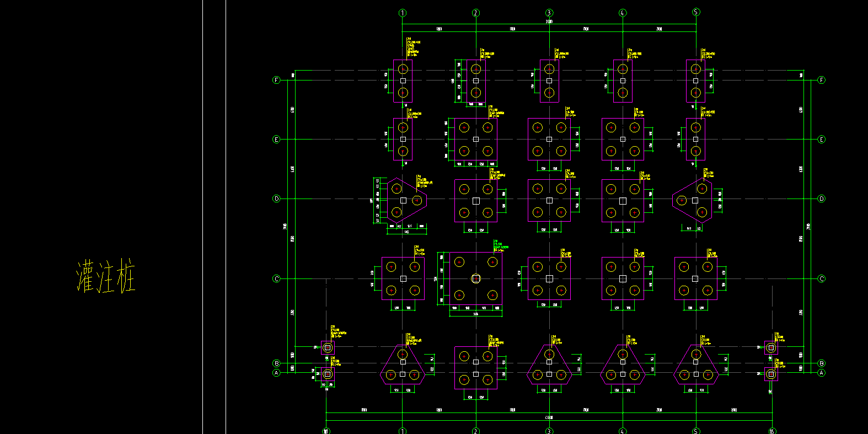Select two-pile cap at grid F-5

pyautogui.click(x=695, y=81)
